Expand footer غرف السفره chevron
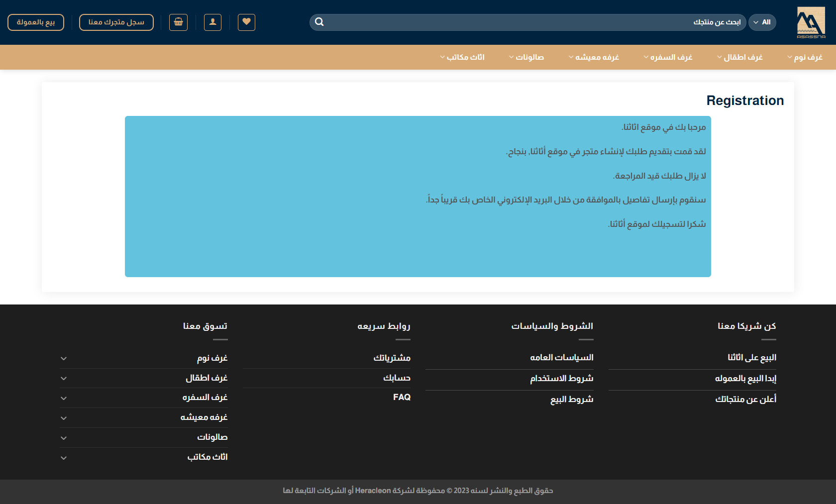 [x=64, y=398]
